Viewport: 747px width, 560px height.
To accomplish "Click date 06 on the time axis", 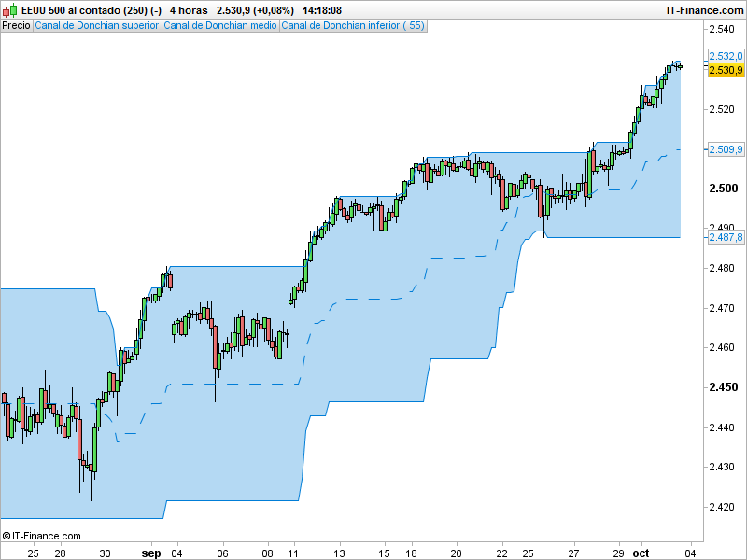I will (222, 553).
